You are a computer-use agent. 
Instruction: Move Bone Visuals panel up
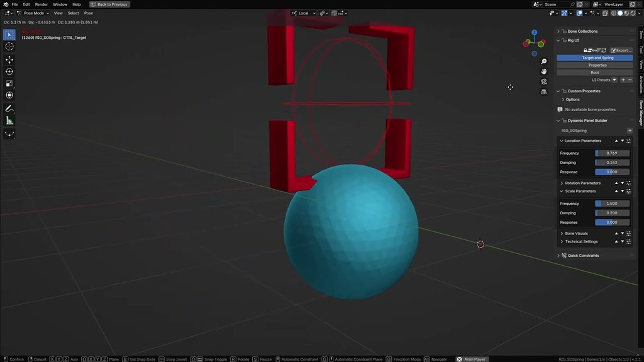[x=616, y=234]
